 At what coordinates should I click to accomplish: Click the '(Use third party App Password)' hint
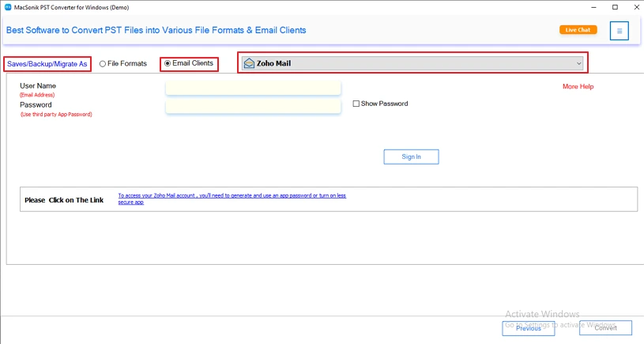point(56,114)
